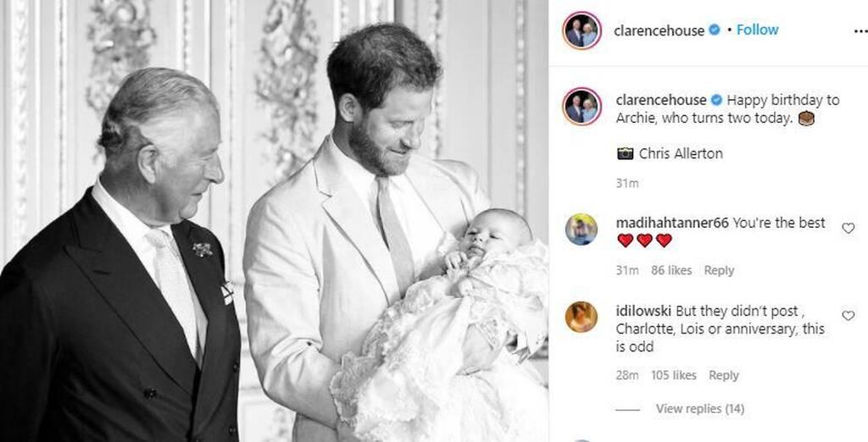
Task: Click the black-and-white post photo
Action: 274,221
